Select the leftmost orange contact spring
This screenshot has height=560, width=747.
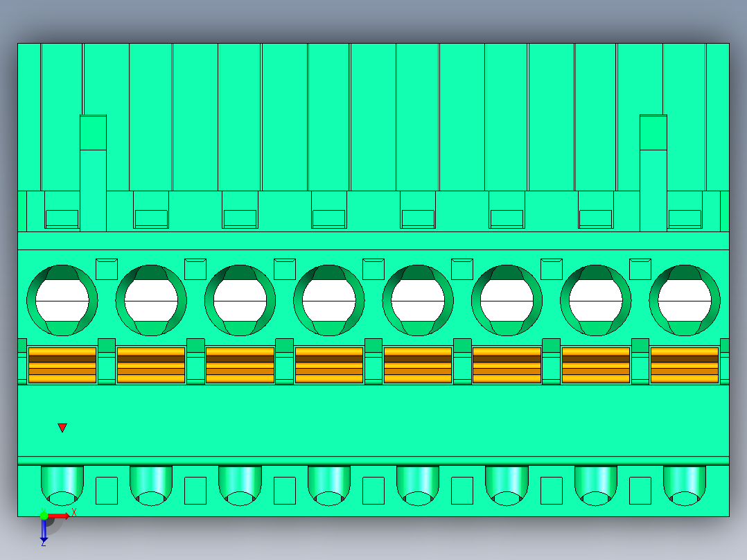coord(62,365)
